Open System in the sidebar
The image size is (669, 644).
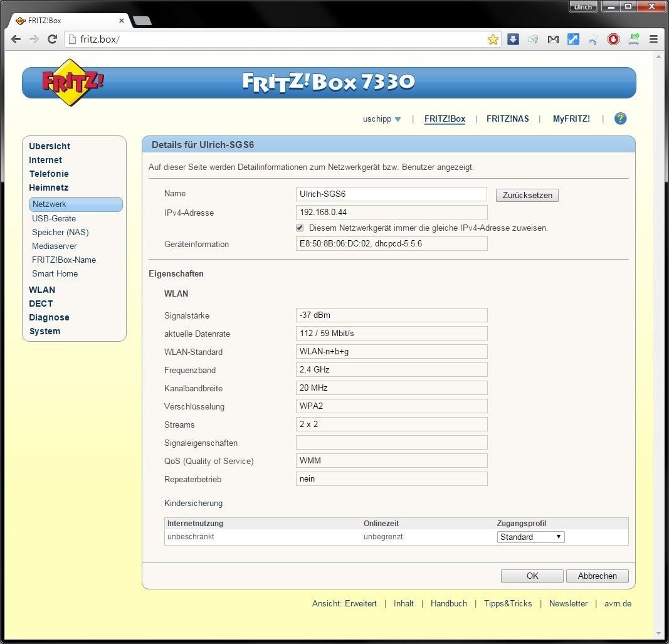pyautogui.click(x=45, y=331)
